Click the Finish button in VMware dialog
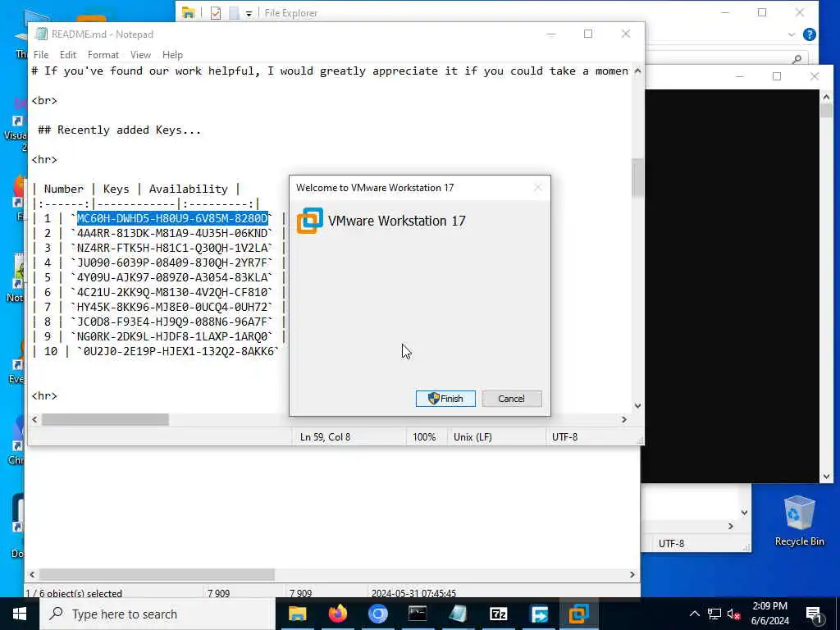The image size is (840, 630). click(445, 399)
